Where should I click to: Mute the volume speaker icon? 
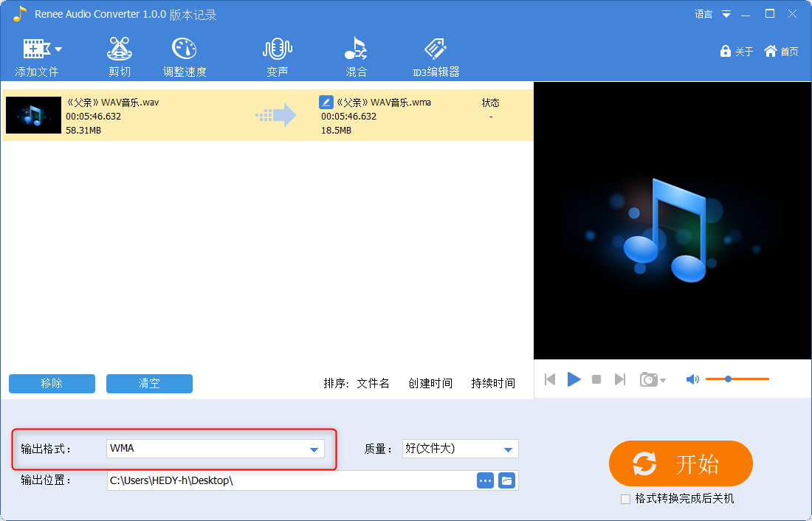click(x=692, y=379)
